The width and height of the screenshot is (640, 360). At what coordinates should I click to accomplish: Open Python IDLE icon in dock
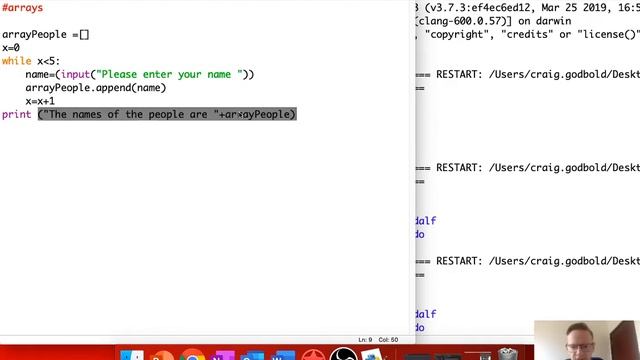[372, 354]
